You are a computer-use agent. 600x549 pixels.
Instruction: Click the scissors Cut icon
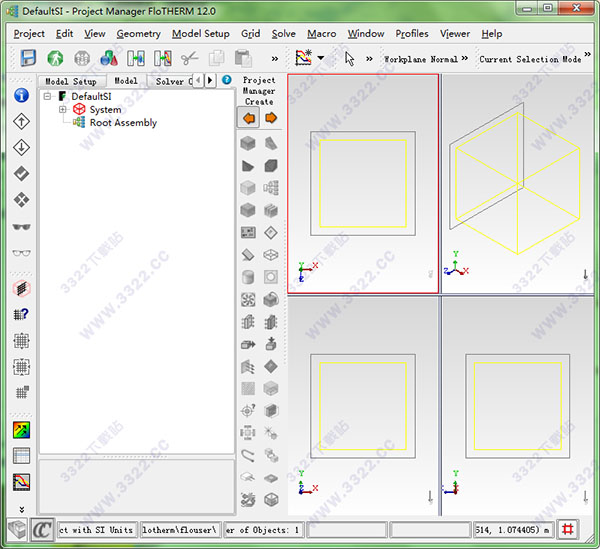coord(190,59)
